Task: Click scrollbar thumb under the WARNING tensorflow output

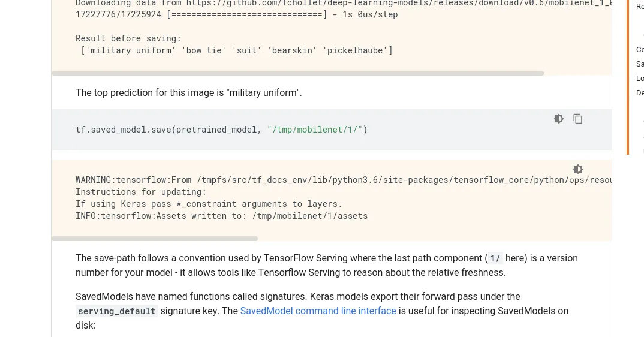Action: tap(155, 239)
